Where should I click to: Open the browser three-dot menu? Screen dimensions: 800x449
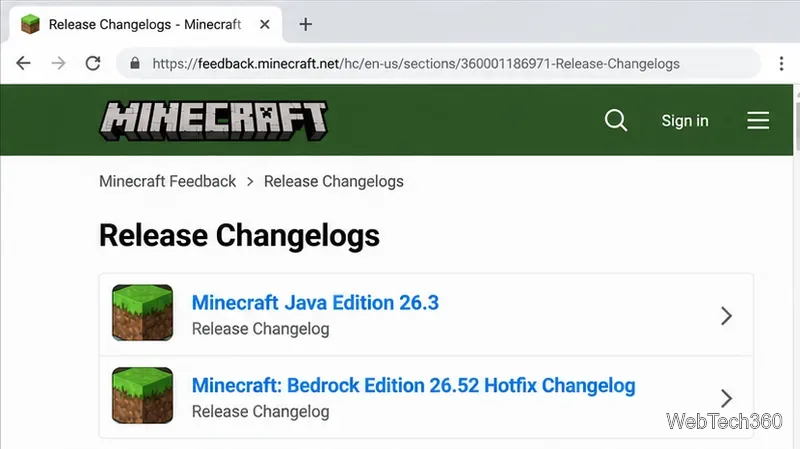click(x=781, y=63)
